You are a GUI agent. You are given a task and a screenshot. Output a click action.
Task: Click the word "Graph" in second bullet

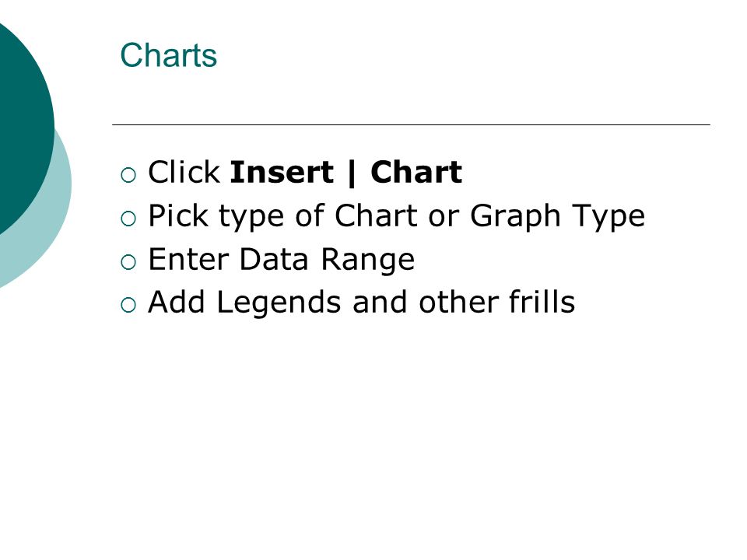click(515, 217)
